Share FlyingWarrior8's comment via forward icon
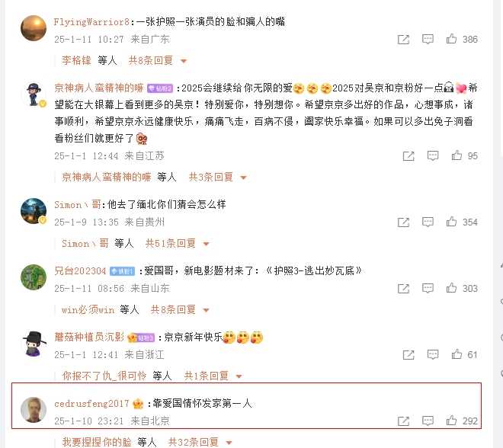 pyautogui.click(x=403, y=40)
